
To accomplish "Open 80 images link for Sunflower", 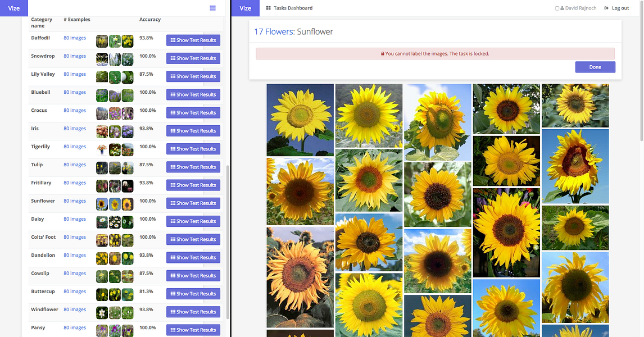I will click(x=75, y=201).
